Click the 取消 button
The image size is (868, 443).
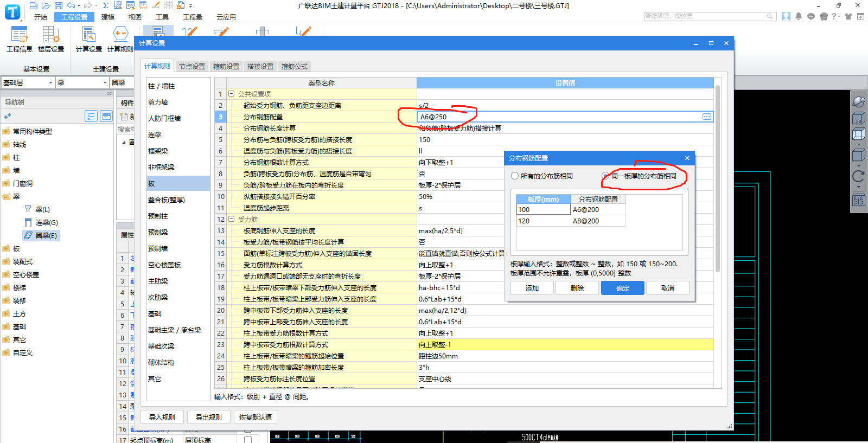click(x=668, y=288)
